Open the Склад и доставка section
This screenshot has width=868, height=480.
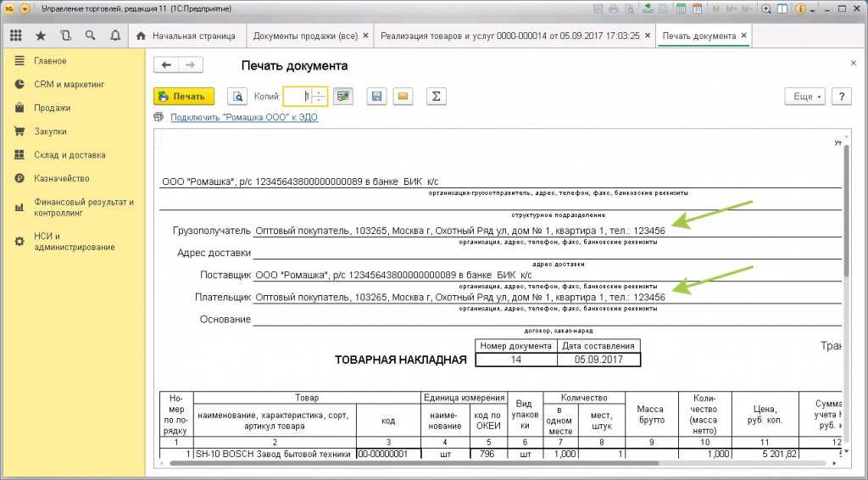point(70,155)
